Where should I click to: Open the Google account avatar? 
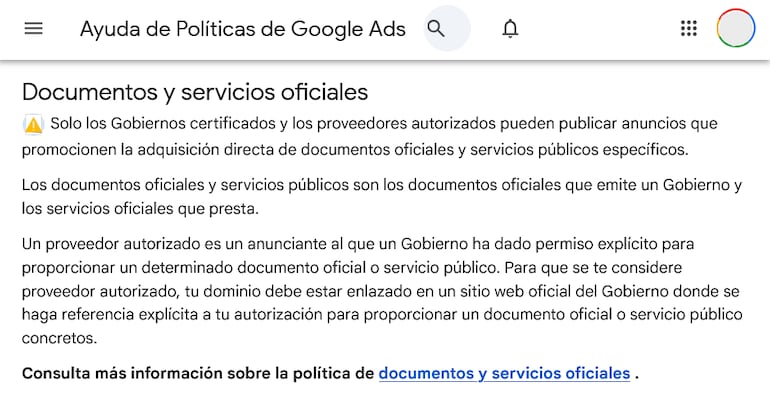tap(736, 28)
